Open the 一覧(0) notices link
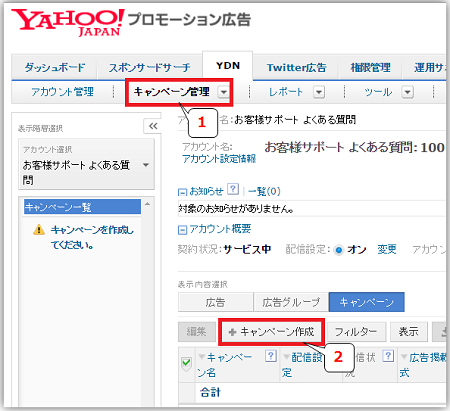450x411 pixels. point(264,192)
